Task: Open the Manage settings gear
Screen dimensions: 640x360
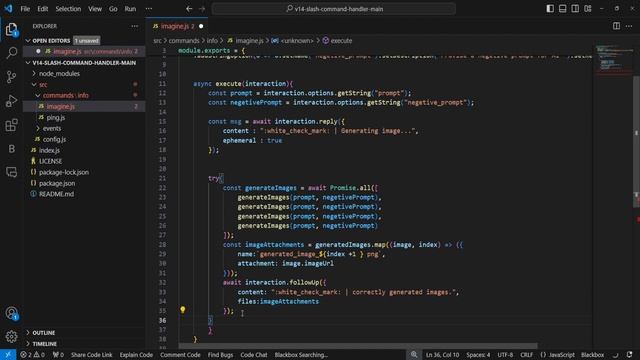Action: pos(11,337)
